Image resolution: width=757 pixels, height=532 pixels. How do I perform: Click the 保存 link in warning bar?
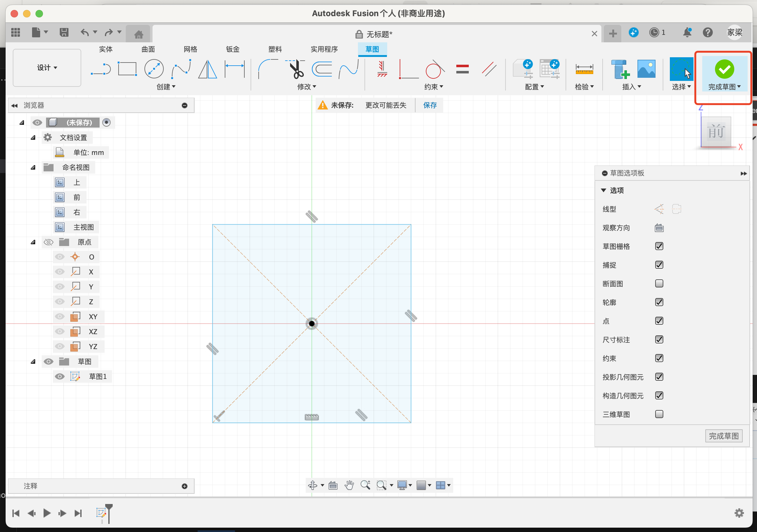click(x=430, y=105)
